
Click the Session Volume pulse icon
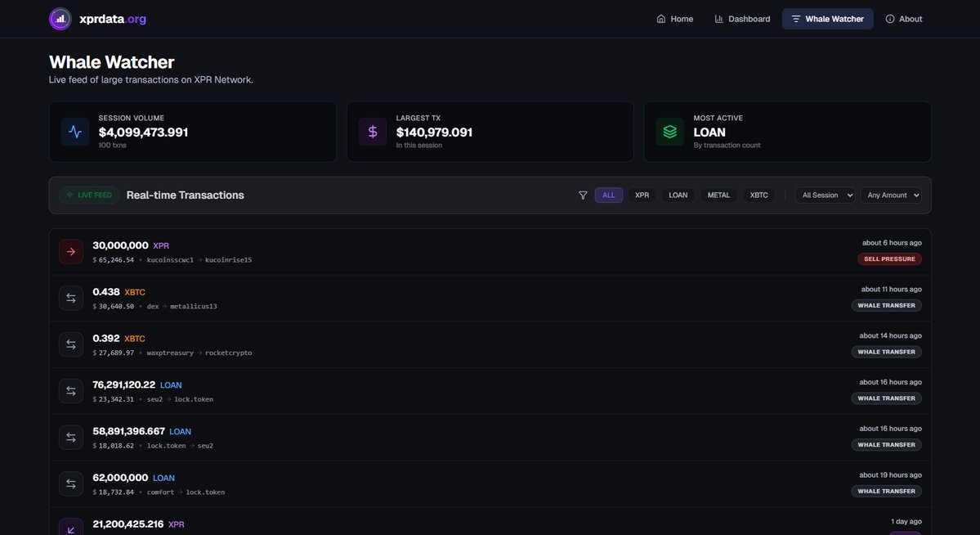pos(75,132)
